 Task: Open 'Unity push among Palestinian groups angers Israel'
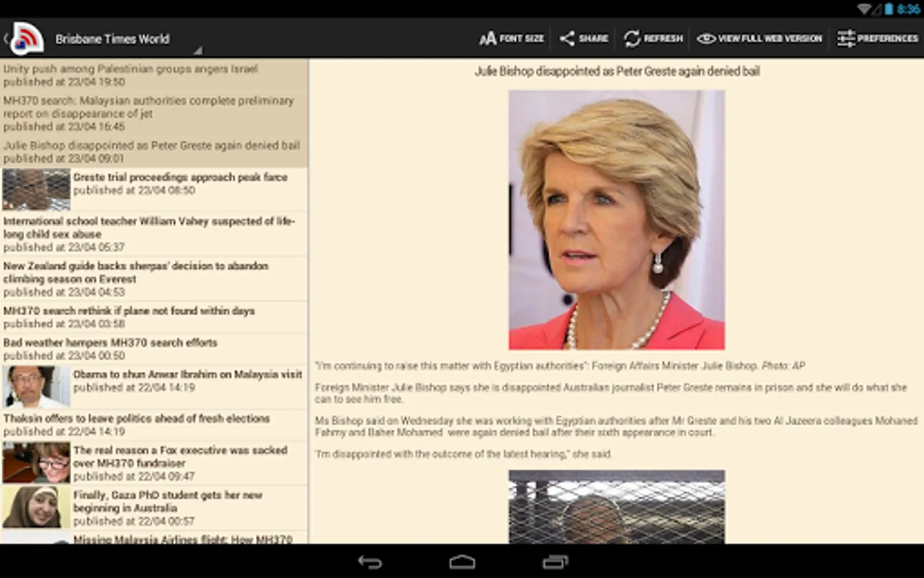154,75
